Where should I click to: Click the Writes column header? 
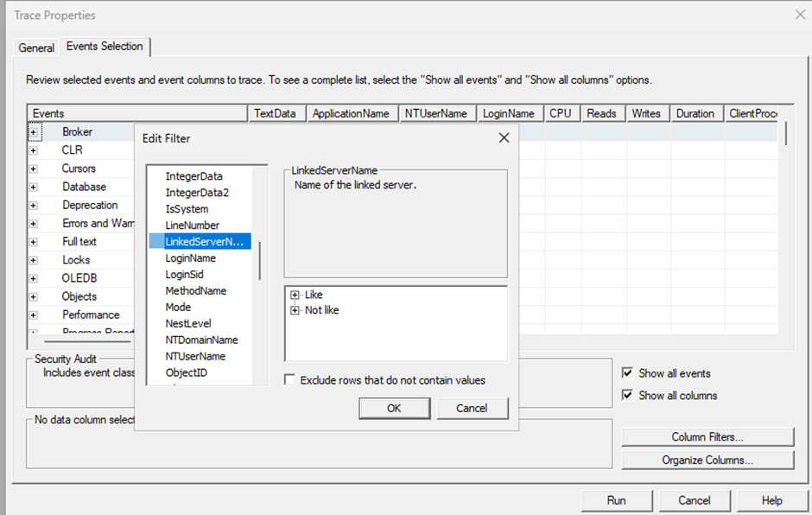point(648,113)
